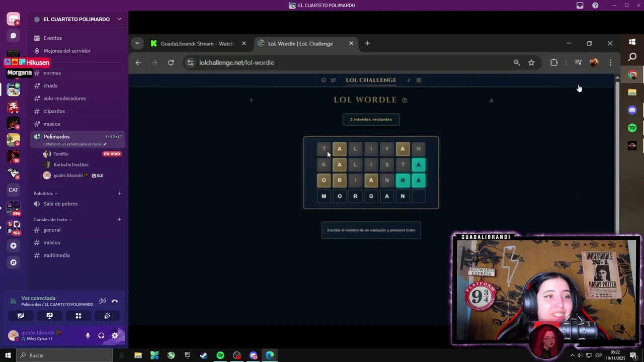The width and height of the screenshot is (644, 362).
Task: Open site Instagram icon link
Action: coord(419,80)
